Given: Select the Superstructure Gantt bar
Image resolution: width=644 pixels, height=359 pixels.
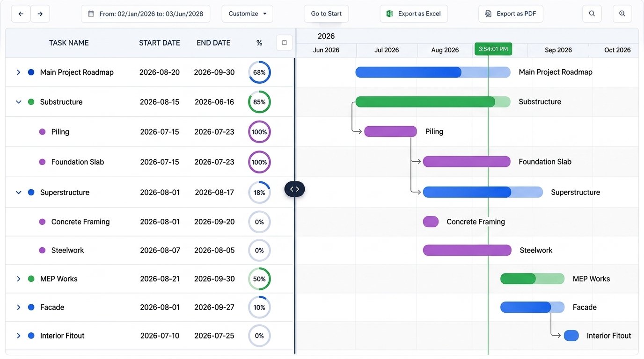Looking at the screenshot, I should tap(483, 192).
